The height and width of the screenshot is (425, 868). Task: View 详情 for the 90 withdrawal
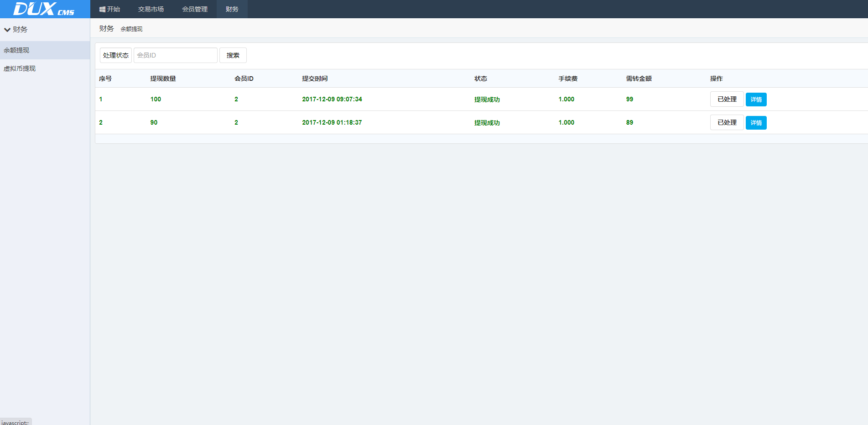pyautogui.click(x=756, y=123)
